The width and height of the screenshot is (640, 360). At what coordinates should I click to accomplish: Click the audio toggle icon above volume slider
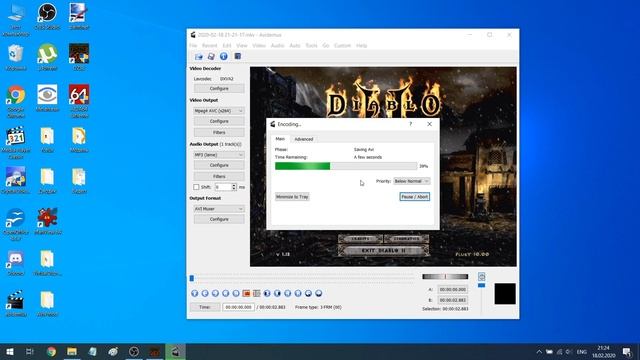[482, 276]
